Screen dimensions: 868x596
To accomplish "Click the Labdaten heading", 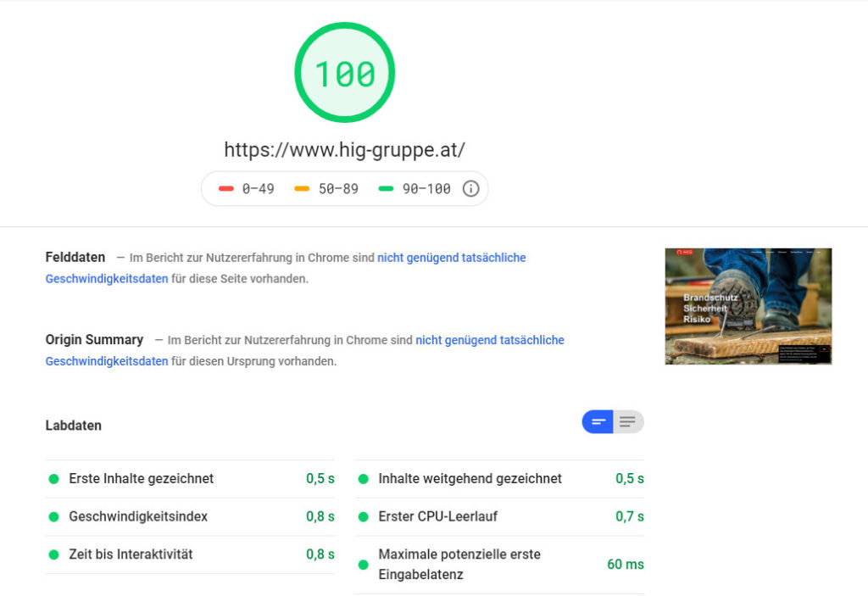I will click(74, 426).
